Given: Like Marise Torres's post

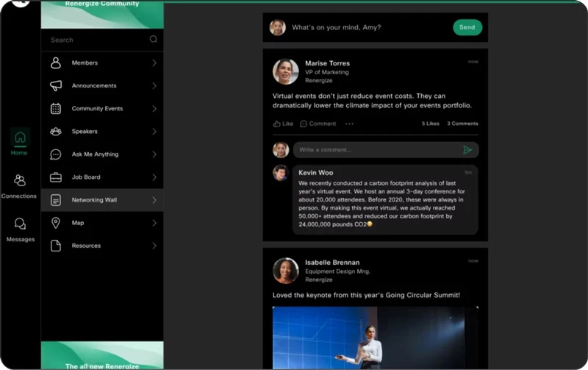Looking at the screenshot, I should [x=283, y=124].
